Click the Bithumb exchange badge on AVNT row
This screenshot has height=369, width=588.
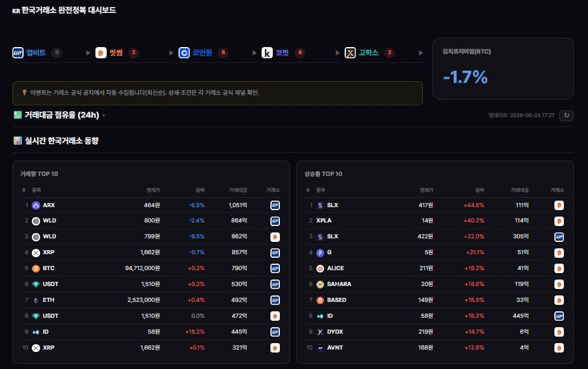[x=559, y=348]
